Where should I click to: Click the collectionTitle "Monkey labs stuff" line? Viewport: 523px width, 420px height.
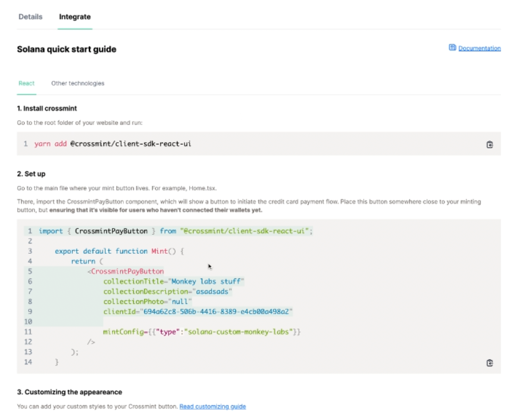click(x=174, y=281)
